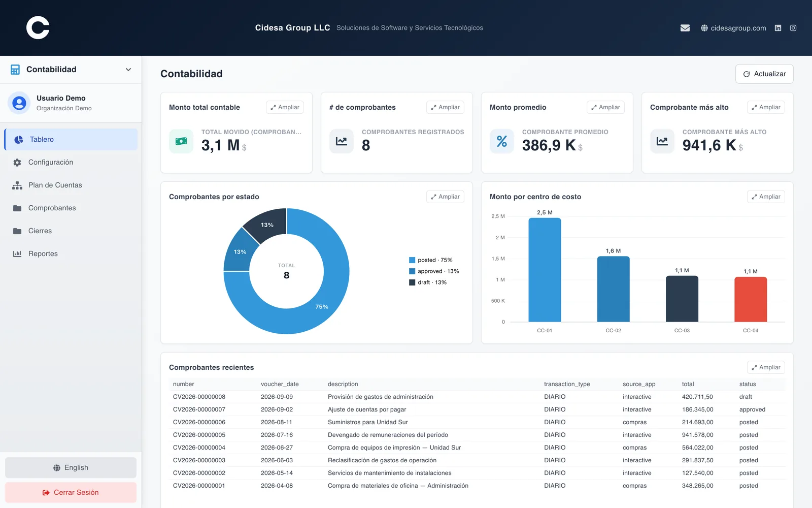Click the draft 13% donut segment
This screenshot has width=812, height=508.
pyautogui.click(x=267, y=225)
